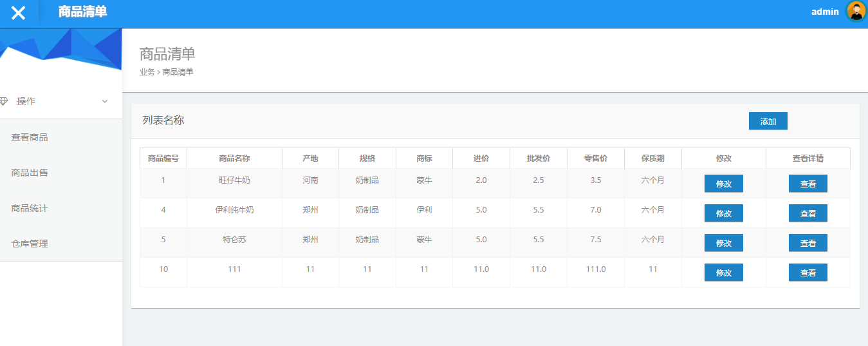The image size is (868, 346).
Task: Click the 批发价 column header
Action: (x=539, y=159)
